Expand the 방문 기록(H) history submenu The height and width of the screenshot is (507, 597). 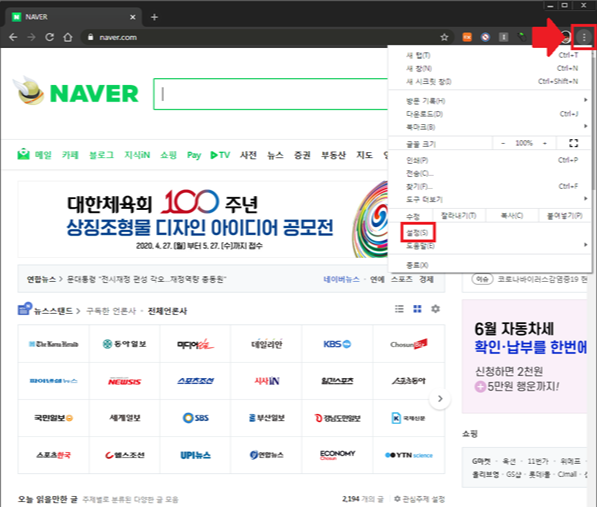click(490, 101)
